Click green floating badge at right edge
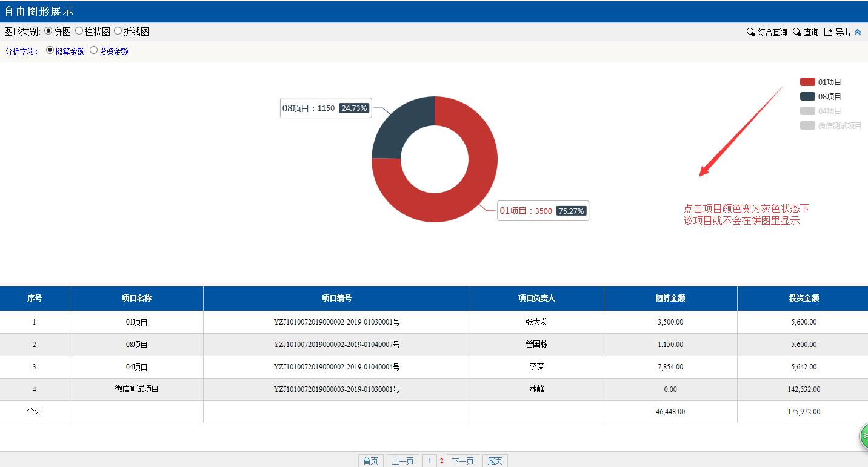868x467 pixels. [864, 436]
